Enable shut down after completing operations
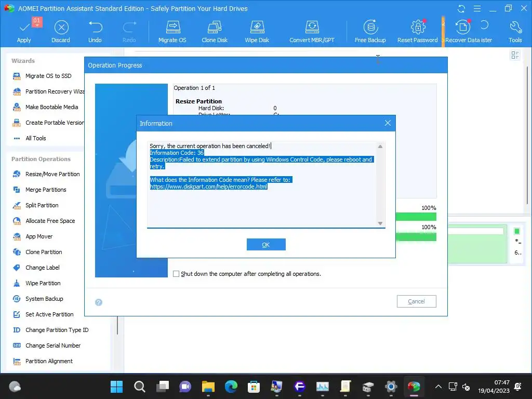 [176, 274]
